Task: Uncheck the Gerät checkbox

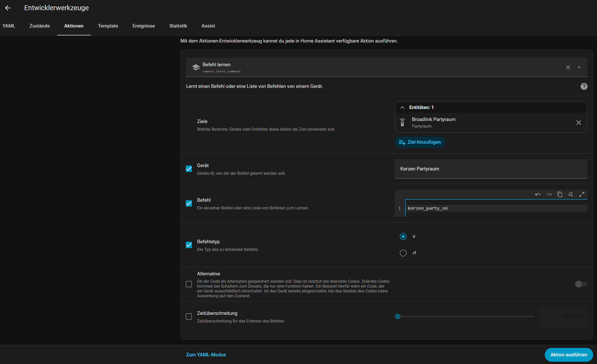Action: pos(189,169)
